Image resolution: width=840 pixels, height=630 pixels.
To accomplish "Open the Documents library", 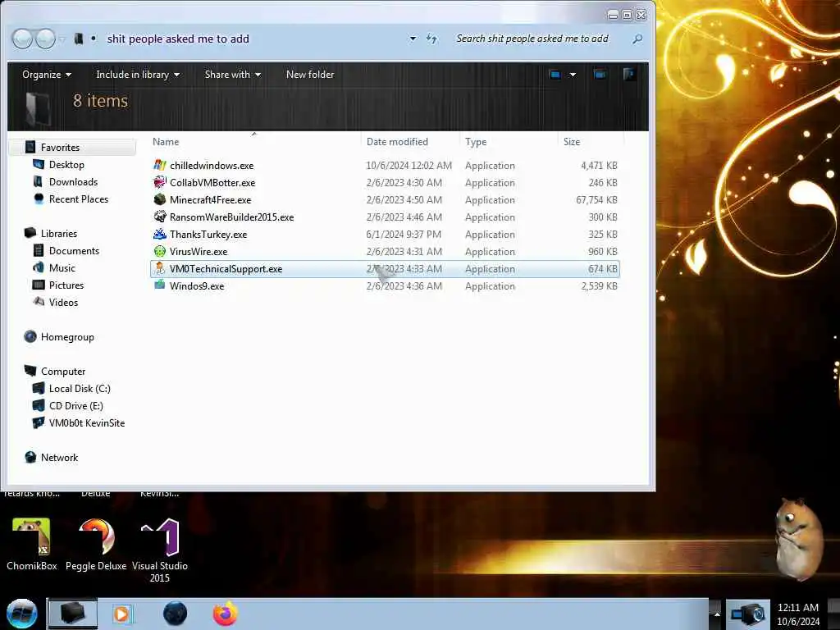I will pyautogui.click(x=74, y=251).
